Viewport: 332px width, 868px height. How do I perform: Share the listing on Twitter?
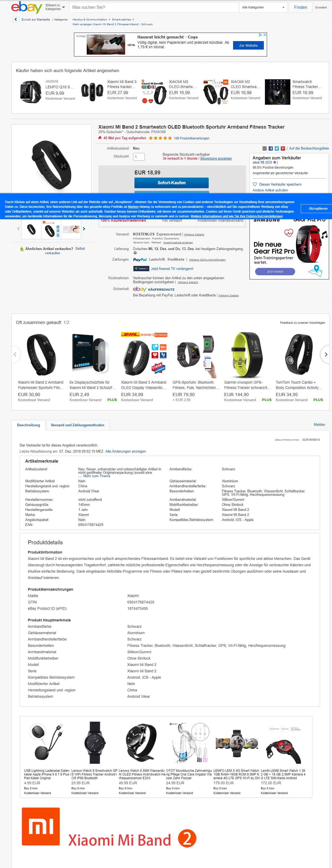[x=277, y=148]
